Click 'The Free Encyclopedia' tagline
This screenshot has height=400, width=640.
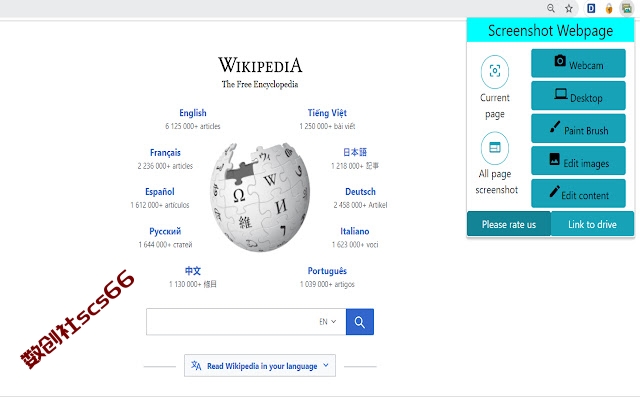pos(260,84)
